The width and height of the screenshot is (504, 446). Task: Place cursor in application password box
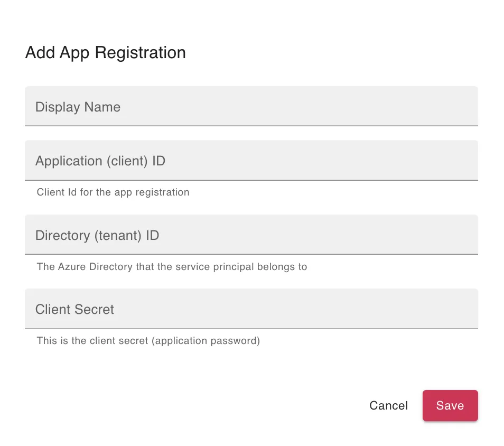[251, 309]
